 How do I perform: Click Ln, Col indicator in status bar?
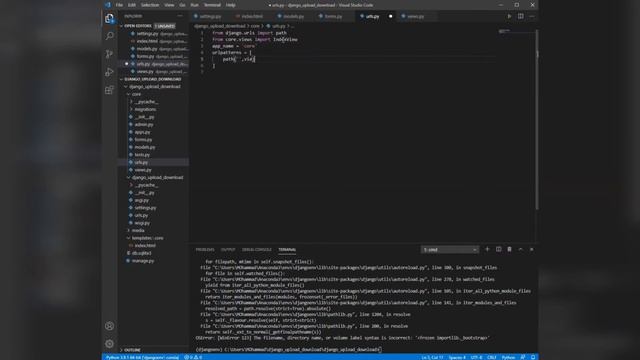[432, 357]
